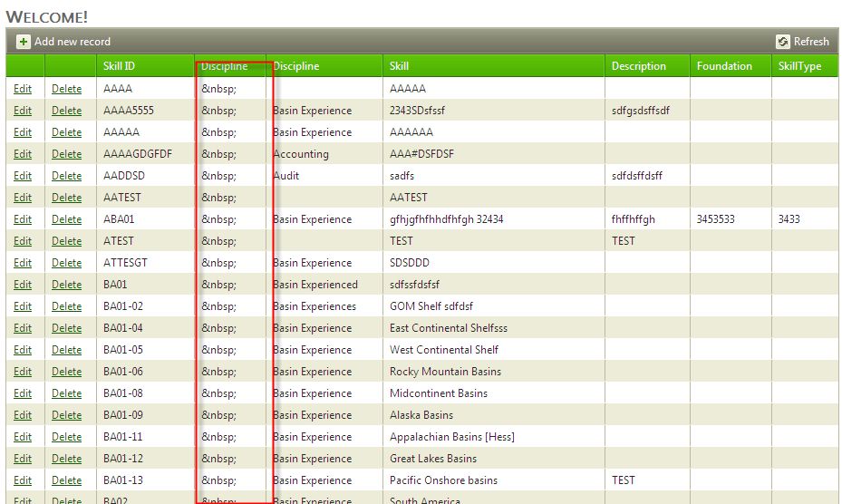The width and height of the screenshot is (842, 504).
Task: Delete the BA01-08 row
Action: [x=66, y=393]
